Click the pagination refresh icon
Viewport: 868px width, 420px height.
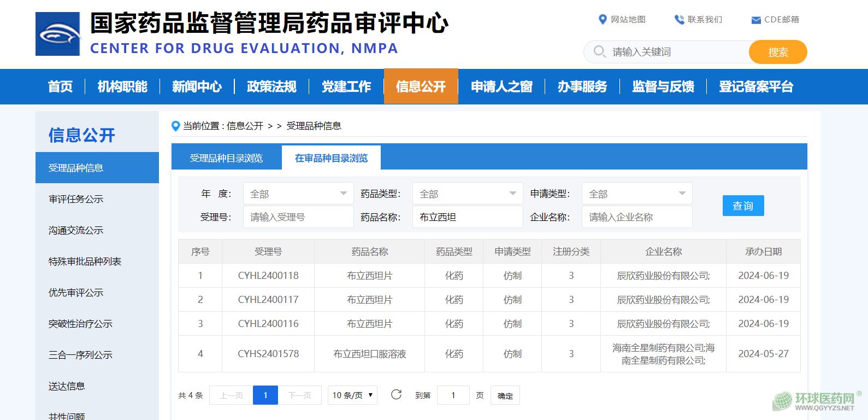[x=397, y=395]
